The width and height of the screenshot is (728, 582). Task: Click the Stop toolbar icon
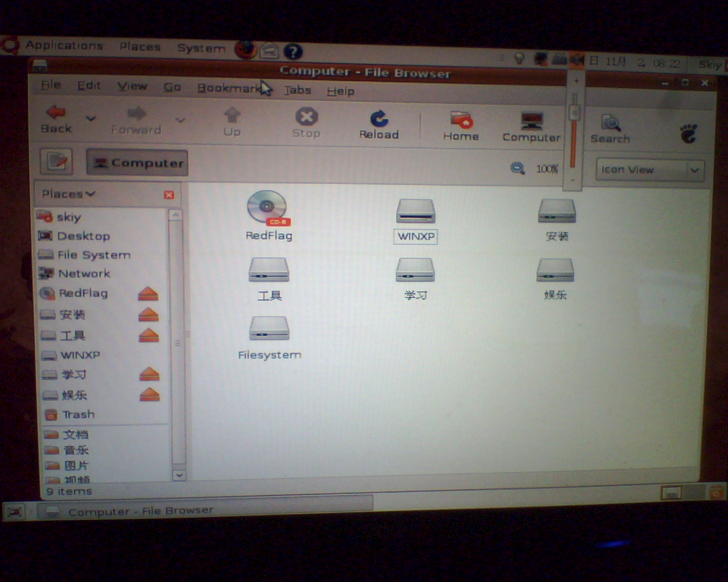pos(306,123)
